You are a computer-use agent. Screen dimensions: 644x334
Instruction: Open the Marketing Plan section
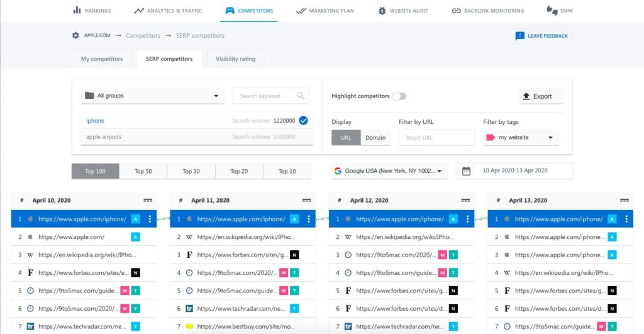(325, 11)
